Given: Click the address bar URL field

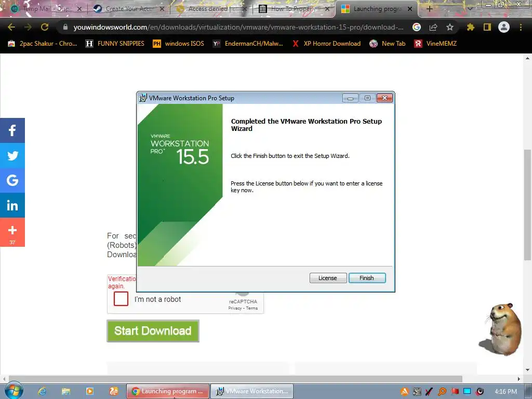Looking at the screenshot, I should pyautogui.click(x=238, y=27).
